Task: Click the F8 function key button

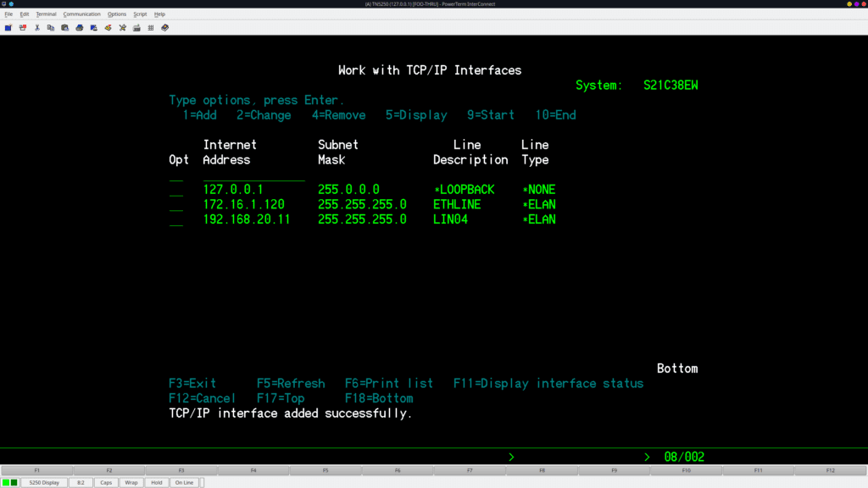Action: (x=542, y=470)
